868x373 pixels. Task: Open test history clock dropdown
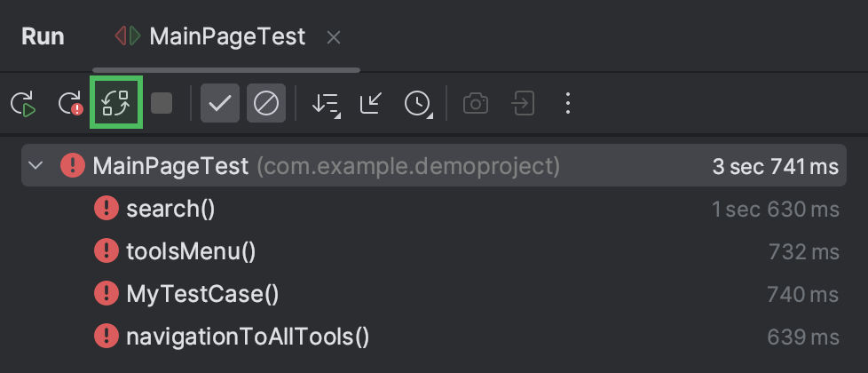click(418, 104)
